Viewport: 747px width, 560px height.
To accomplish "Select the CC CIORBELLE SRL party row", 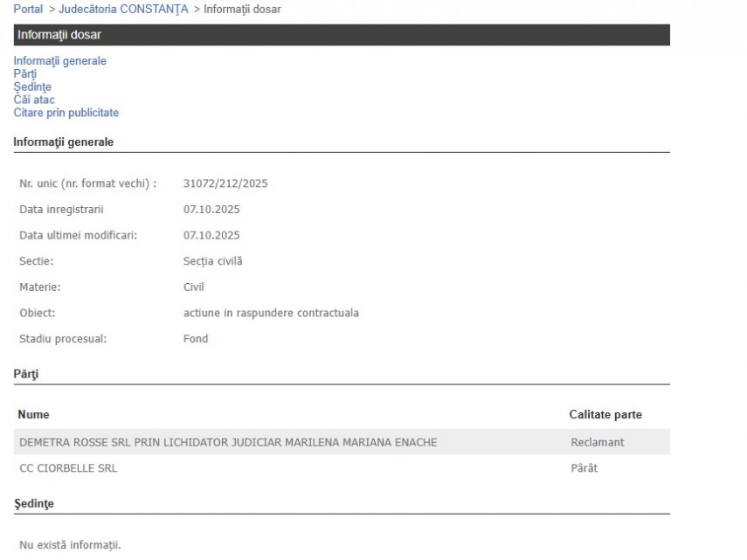I will (x=68, y=468).
